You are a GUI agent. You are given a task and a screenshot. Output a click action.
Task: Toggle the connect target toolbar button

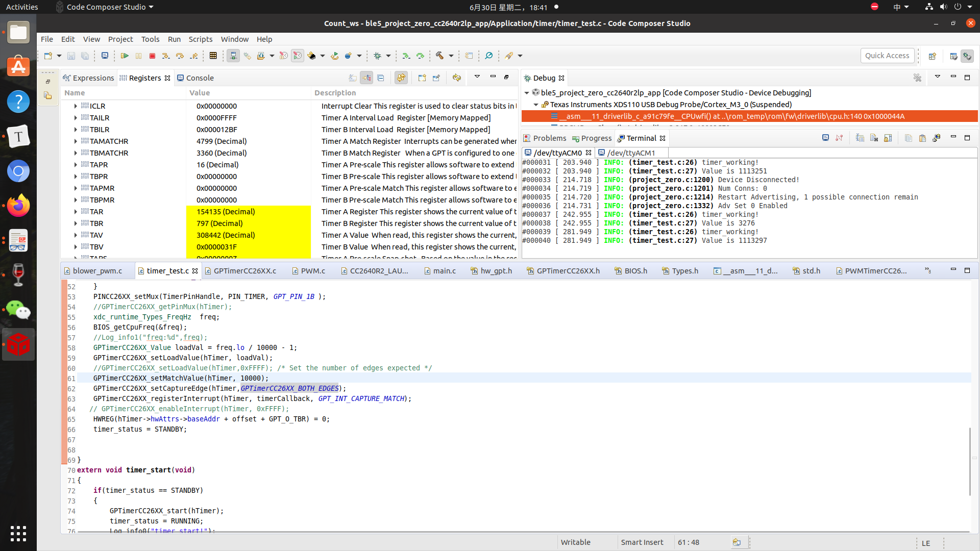click(x=233, y=56)
